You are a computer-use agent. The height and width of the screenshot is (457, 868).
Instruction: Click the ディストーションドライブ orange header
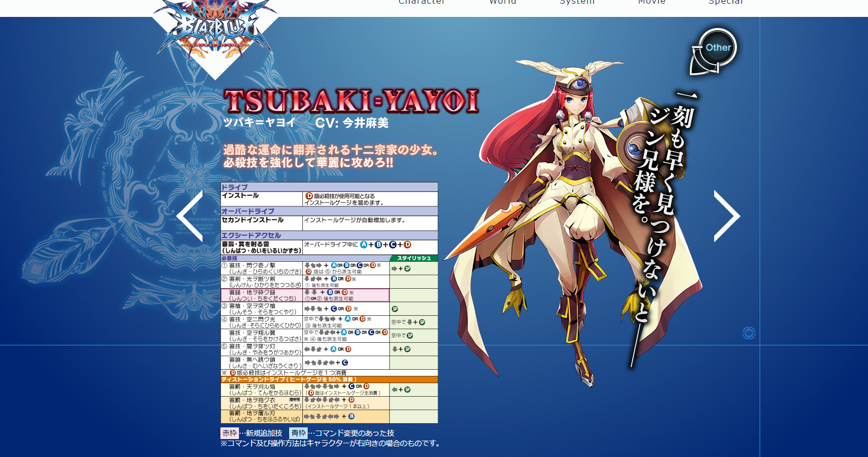tap(329, 379)
